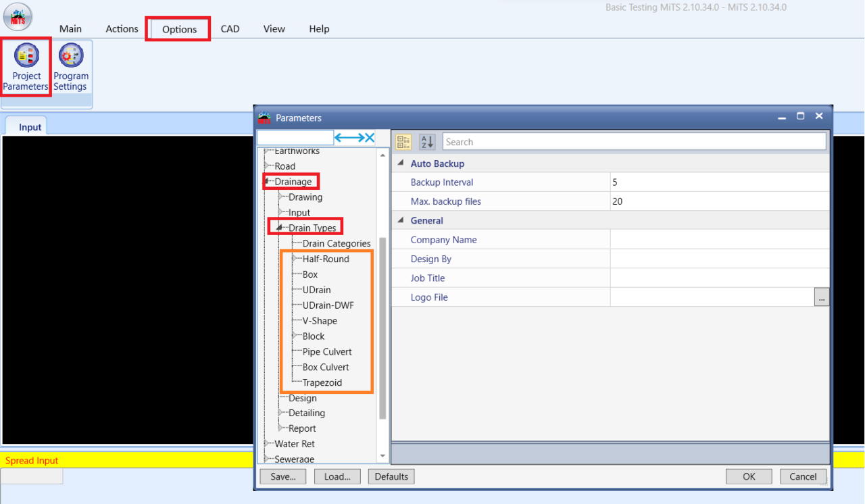Collapse the General properties section

[x=401, y=220]
